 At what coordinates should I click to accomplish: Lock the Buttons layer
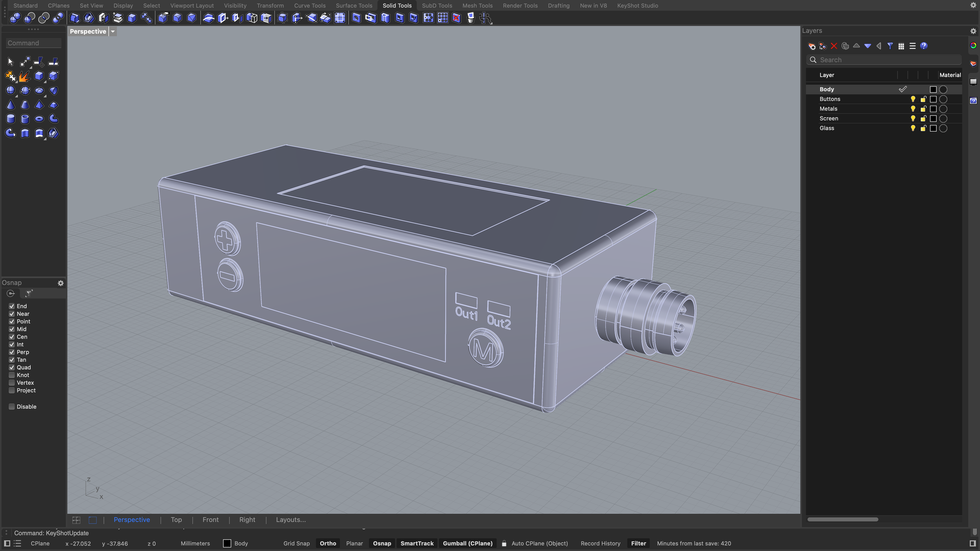click(x=924, y=99)
